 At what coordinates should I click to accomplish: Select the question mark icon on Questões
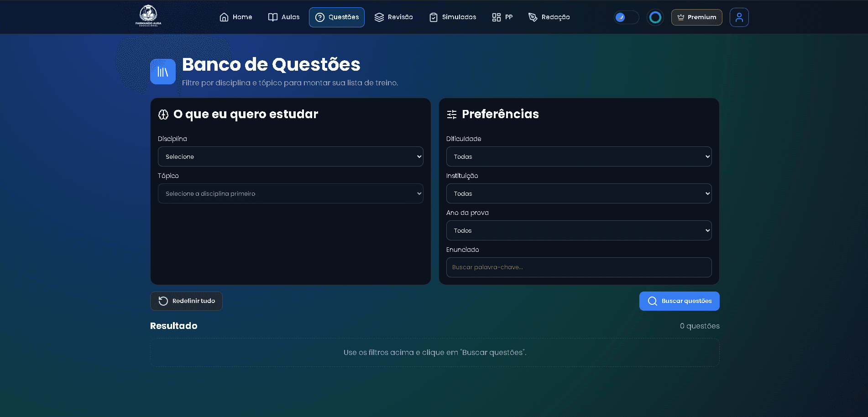click(320, 17)
